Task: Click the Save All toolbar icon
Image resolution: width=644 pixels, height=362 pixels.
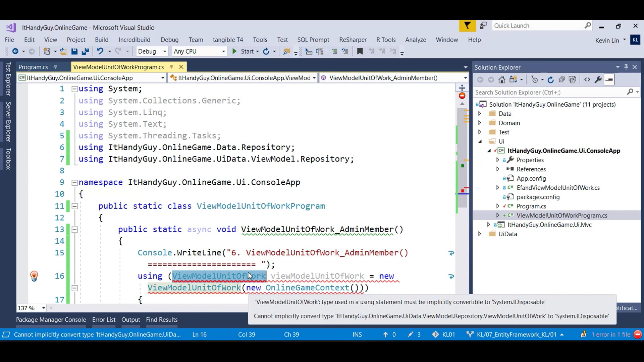Action: point(85,51)
